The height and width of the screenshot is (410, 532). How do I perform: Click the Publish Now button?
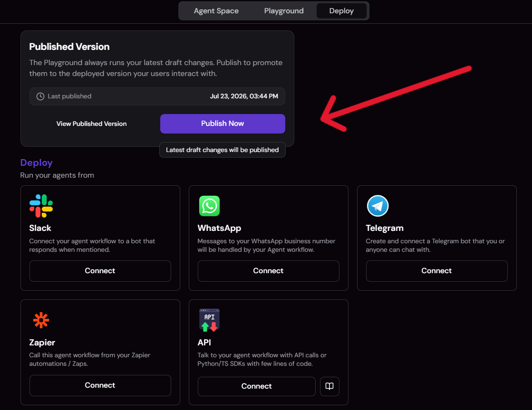pyautogui.click(x=222, y=124)
